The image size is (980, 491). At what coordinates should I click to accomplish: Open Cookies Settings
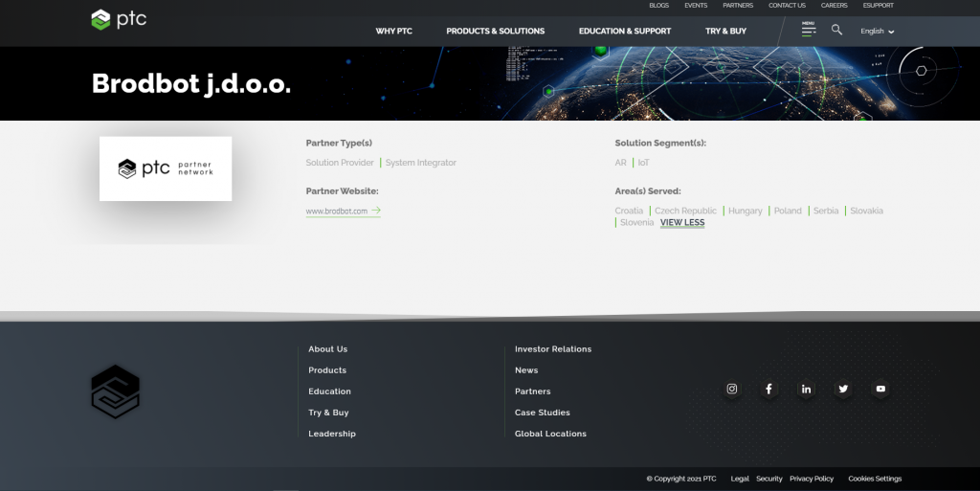click(875, 479)
